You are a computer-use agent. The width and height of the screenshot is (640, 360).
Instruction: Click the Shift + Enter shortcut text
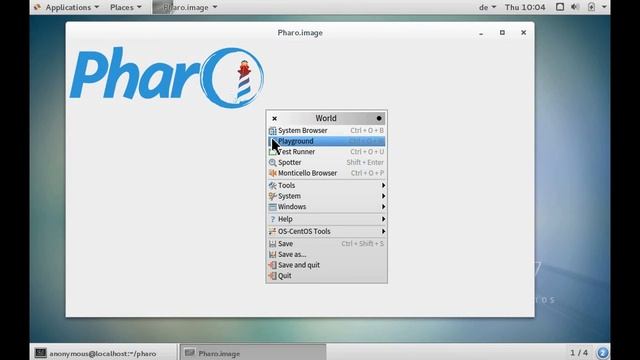click(x=365, y=162)
